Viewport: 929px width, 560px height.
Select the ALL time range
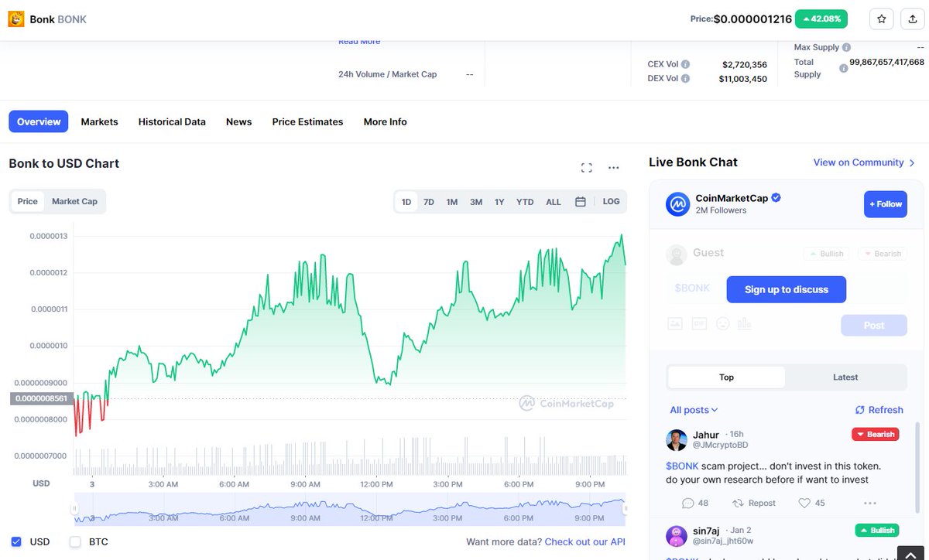tap(554, 202)
